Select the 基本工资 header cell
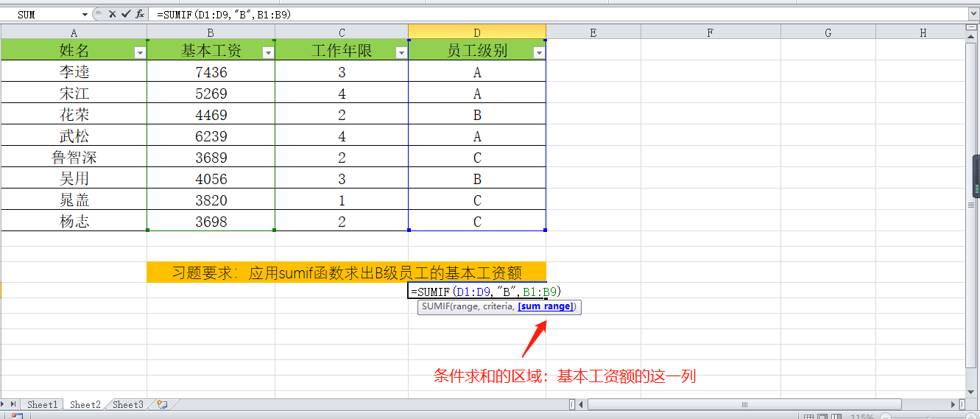 (211, 50)
